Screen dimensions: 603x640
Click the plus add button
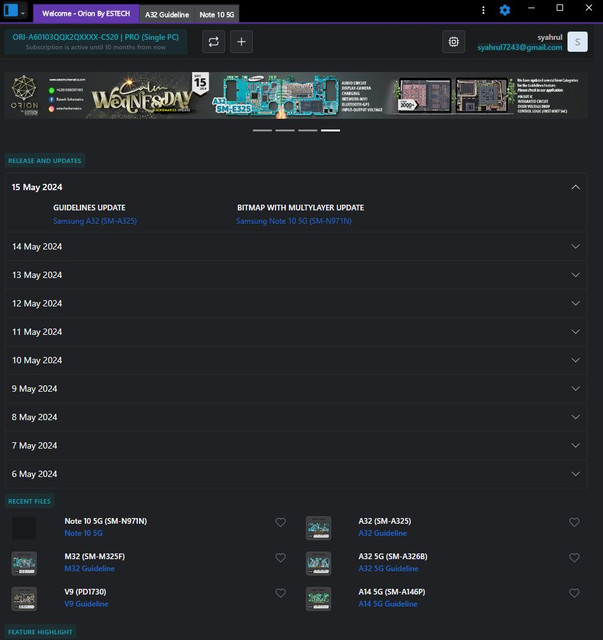point(241,41)
